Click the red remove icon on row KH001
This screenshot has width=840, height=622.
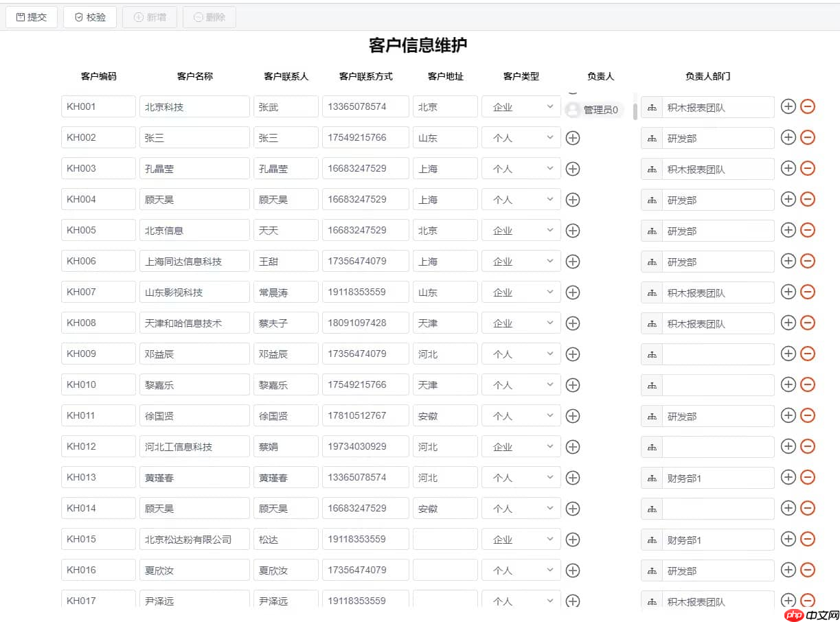coord(807,106)
